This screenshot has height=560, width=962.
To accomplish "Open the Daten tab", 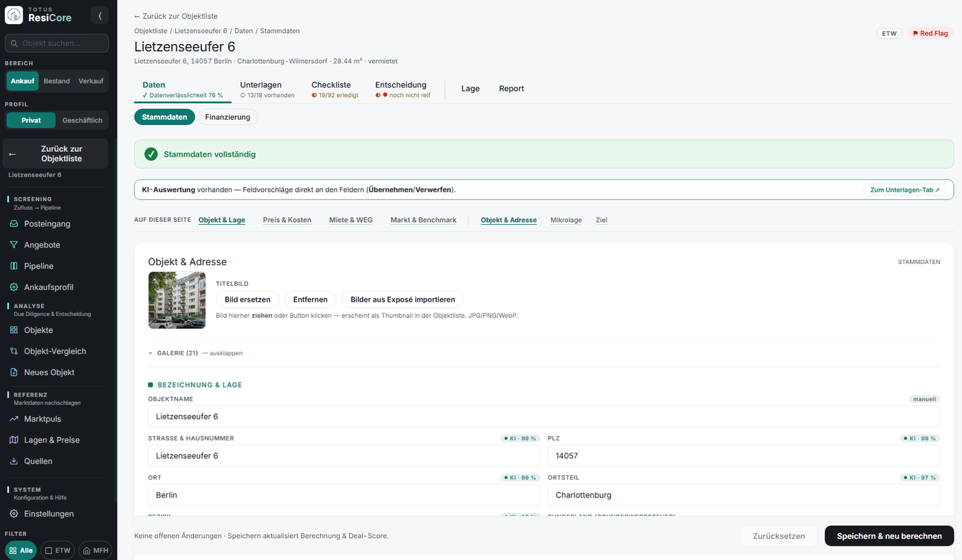I will (182, 89).
